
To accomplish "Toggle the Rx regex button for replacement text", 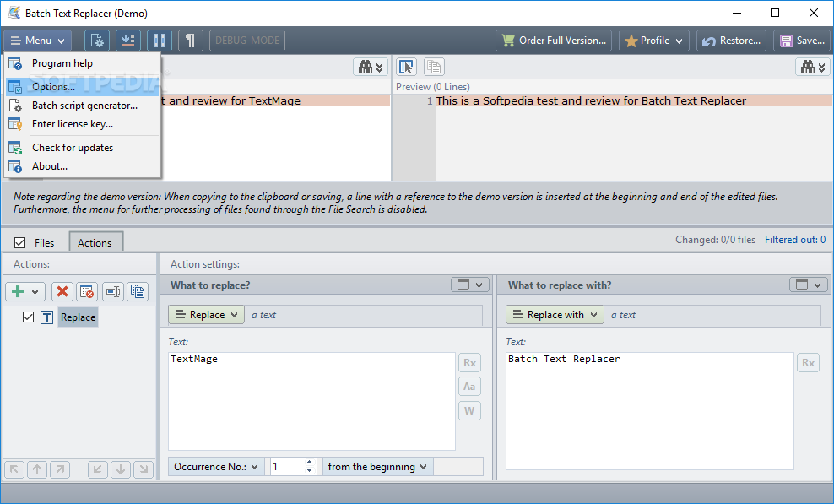I will [808, 363].
